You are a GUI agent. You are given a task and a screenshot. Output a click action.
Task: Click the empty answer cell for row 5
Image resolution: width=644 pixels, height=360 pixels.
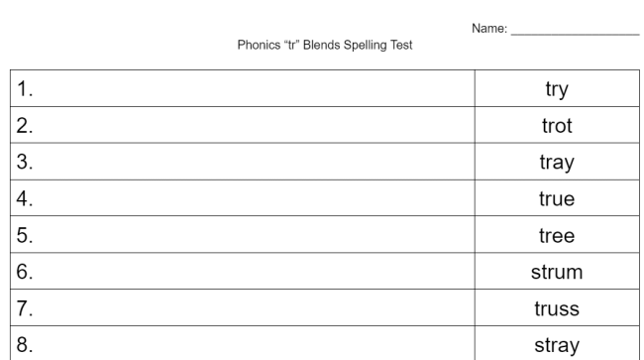point(243,235)
